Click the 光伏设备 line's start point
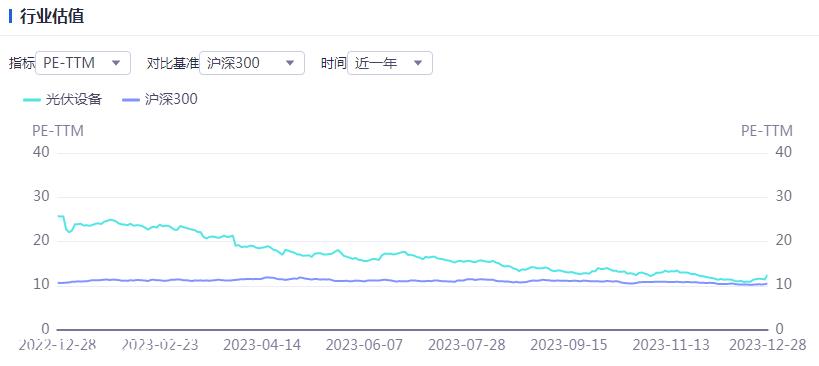This screenshot has width=819, height=366. [58, 216]
